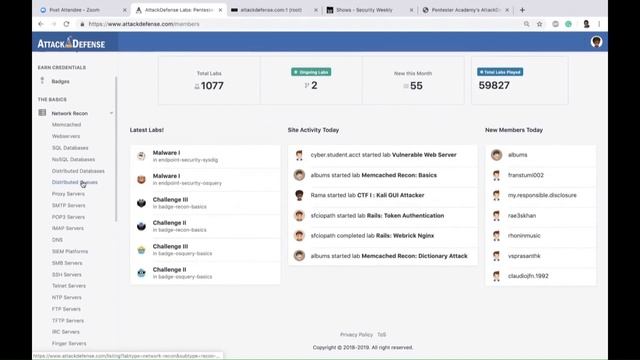Open SIEM Platforms in sidebar
The width and height of the screenshot is (640, 360).
70,251
